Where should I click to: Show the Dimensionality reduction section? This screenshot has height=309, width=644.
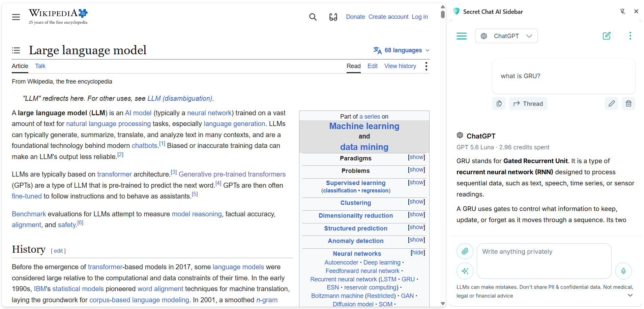[416, 215]
